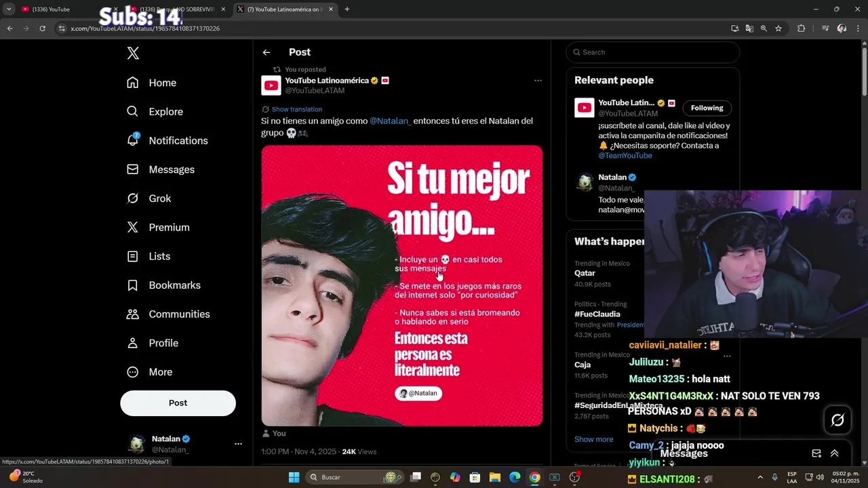The width and height of the screenshot is (868, 488).
Task: Click the new message icon in Messages drawer
Action: point(816,453)
